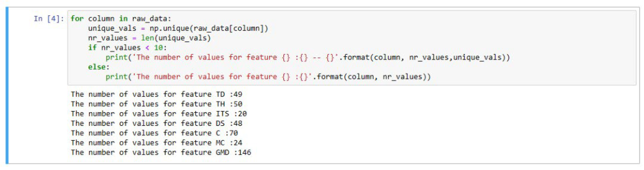Click output line for feature MC
644x170 pixels.
coord(156,143)
